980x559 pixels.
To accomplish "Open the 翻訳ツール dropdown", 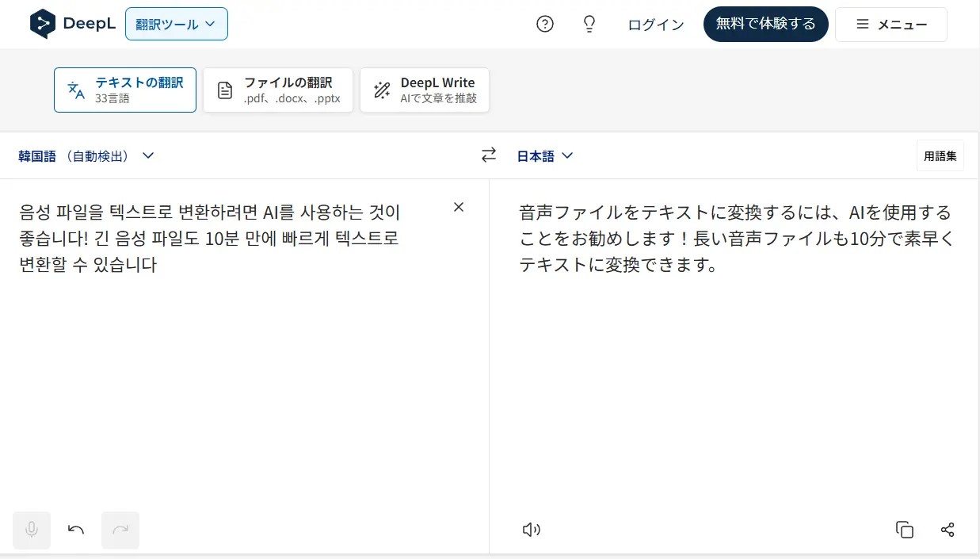I will coord(177,24).
